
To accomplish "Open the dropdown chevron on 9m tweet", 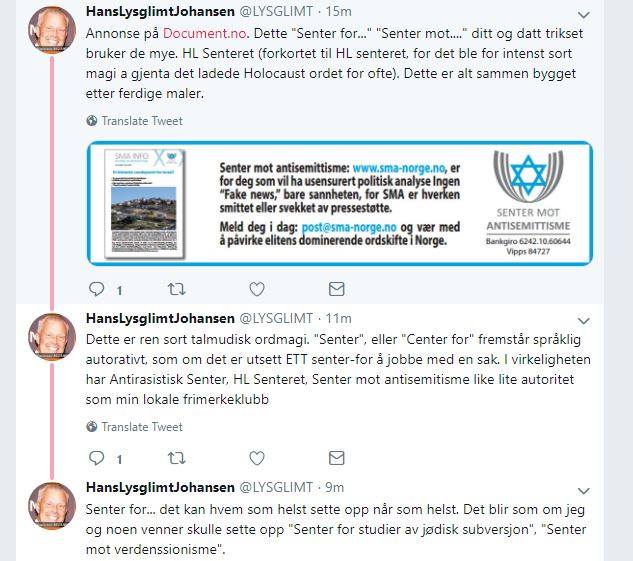I will 583,491.
